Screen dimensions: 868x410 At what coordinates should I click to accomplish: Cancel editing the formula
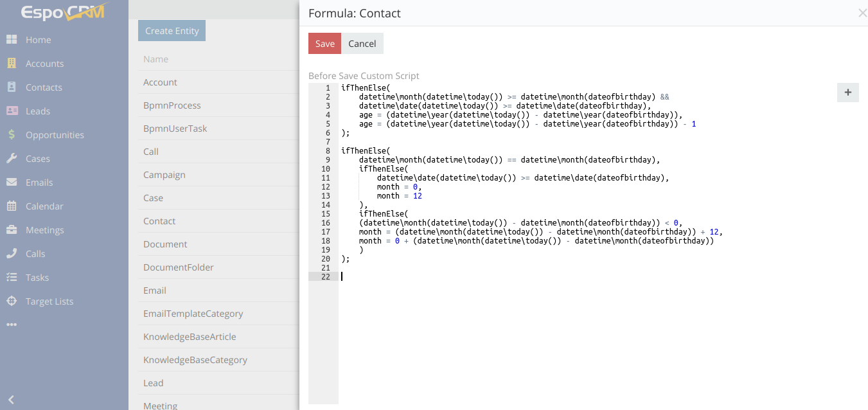pos(362,44)
